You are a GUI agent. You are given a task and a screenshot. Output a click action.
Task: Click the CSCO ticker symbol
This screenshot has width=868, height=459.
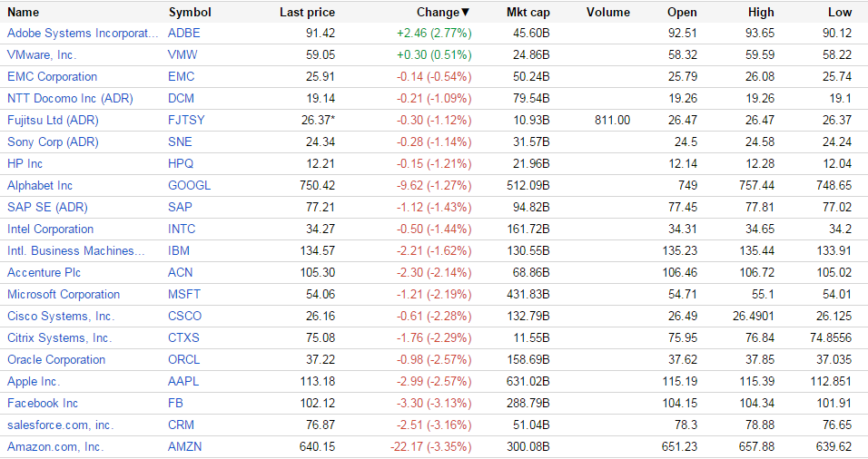(x=185, y=316)
